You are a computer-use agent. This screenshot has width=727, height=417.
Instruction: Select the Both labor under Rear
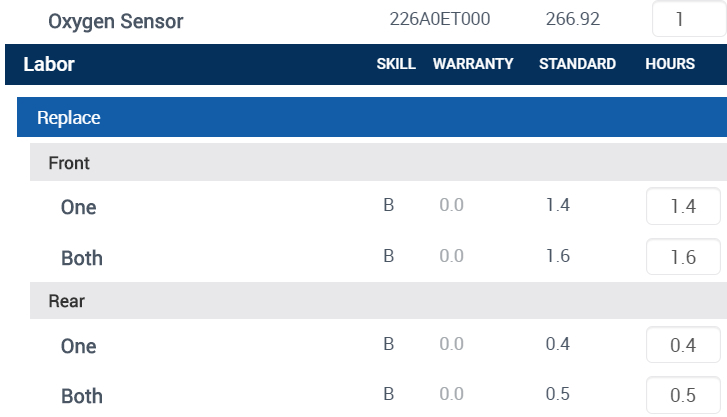tap(82, 396)
